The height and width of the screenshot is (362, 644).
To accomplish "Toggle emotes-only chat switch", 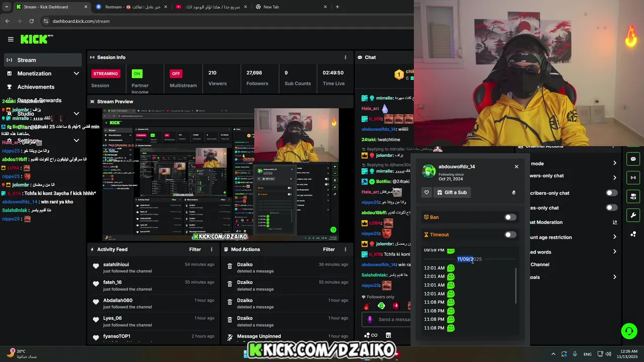I will [611, 208].
